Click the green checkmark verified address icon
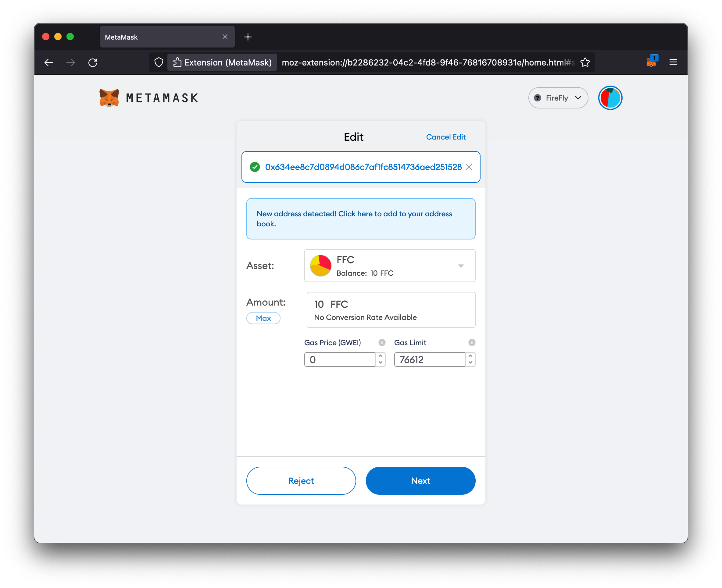Viewport: 722px width, 588px height. (254, 167)
